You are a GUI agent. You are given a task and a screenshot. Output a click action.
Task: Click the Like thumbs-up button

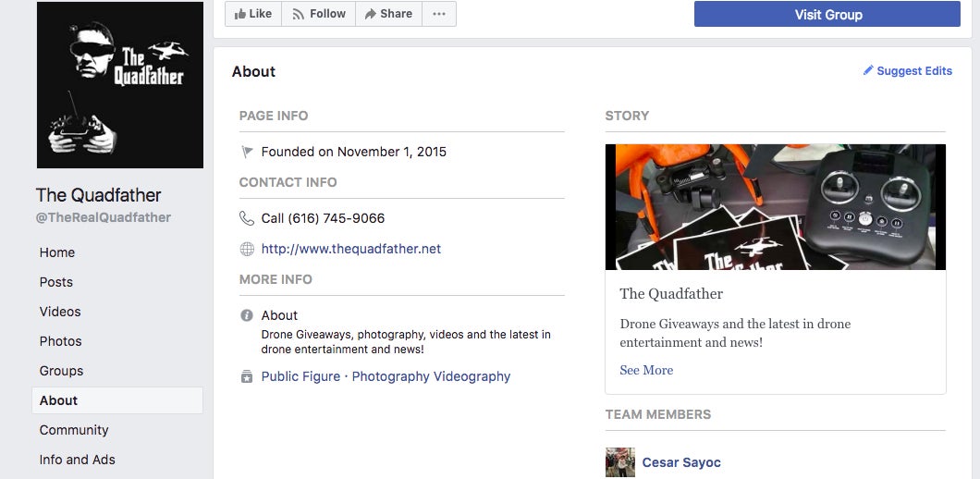(253, 14)
